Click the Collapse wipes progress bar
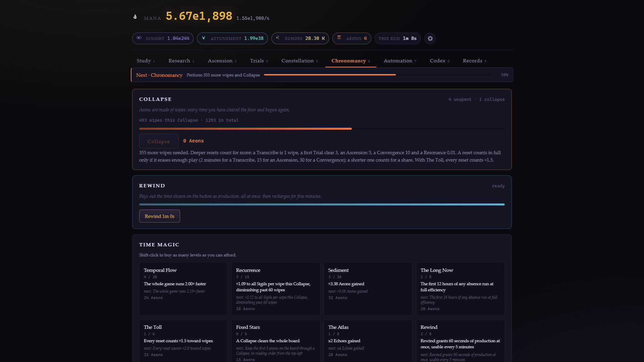This screenshot has width=644, height=362. (x=322, y=129)
